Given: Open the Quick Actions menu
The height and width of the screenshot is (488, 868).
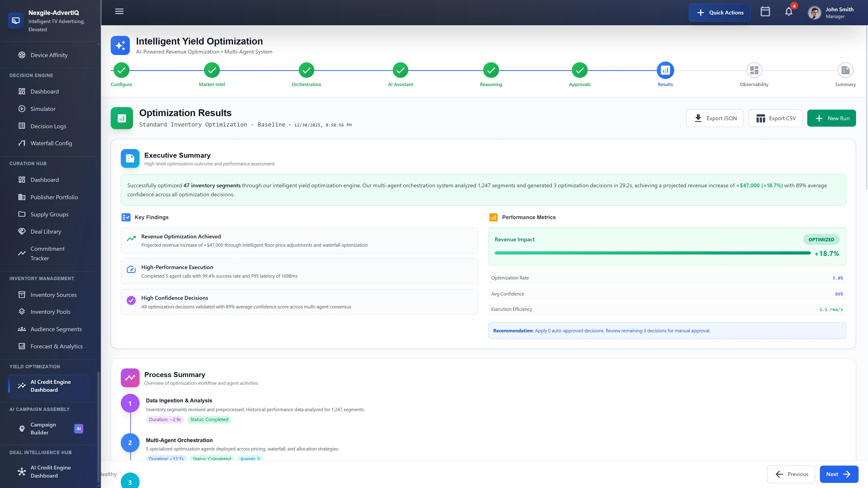Looking at the screenshot, I should click(x=719, y=12).
